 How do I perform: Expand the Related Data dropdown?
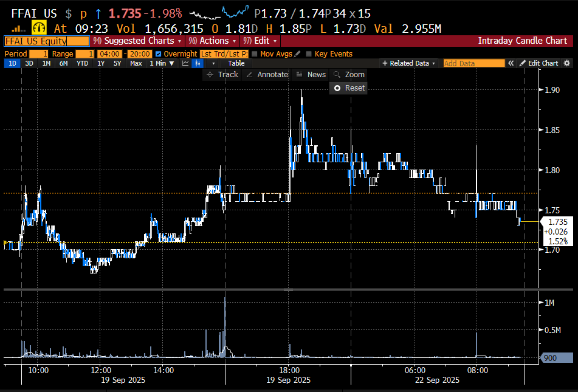point(409,63)
